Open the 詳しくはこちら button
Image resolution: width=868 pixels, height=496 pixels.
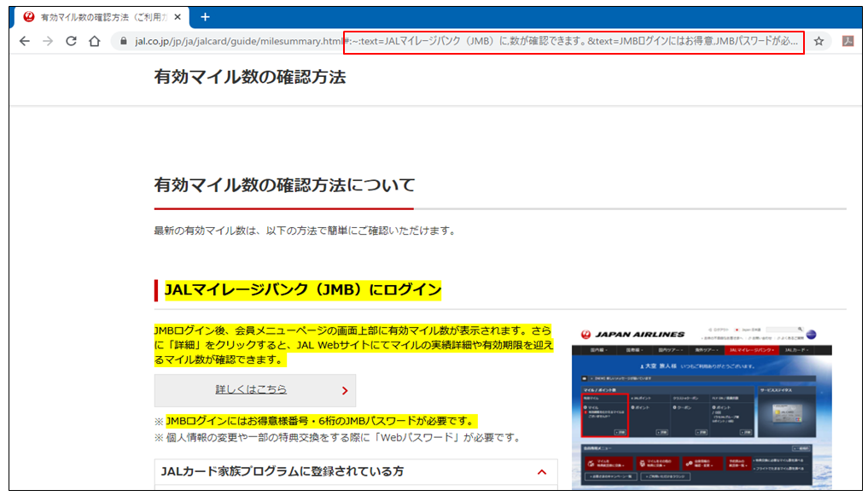tap(254, 390)
